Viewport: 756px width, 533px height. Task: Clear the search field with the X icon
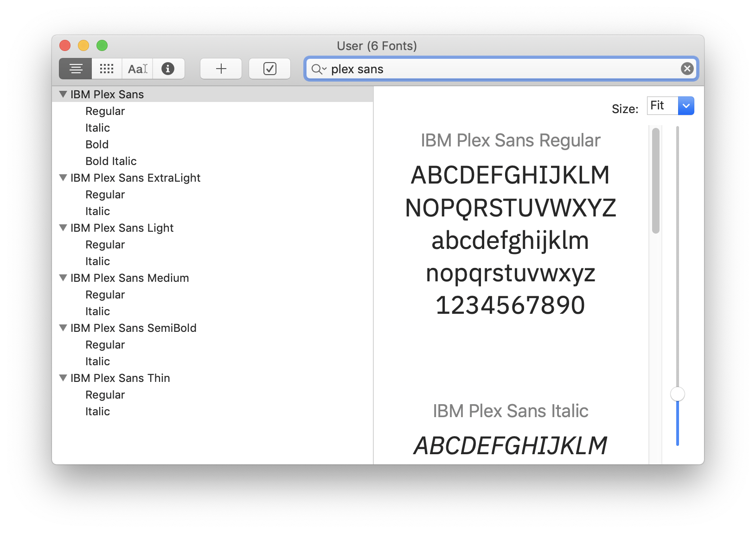[x=687, y=69]
